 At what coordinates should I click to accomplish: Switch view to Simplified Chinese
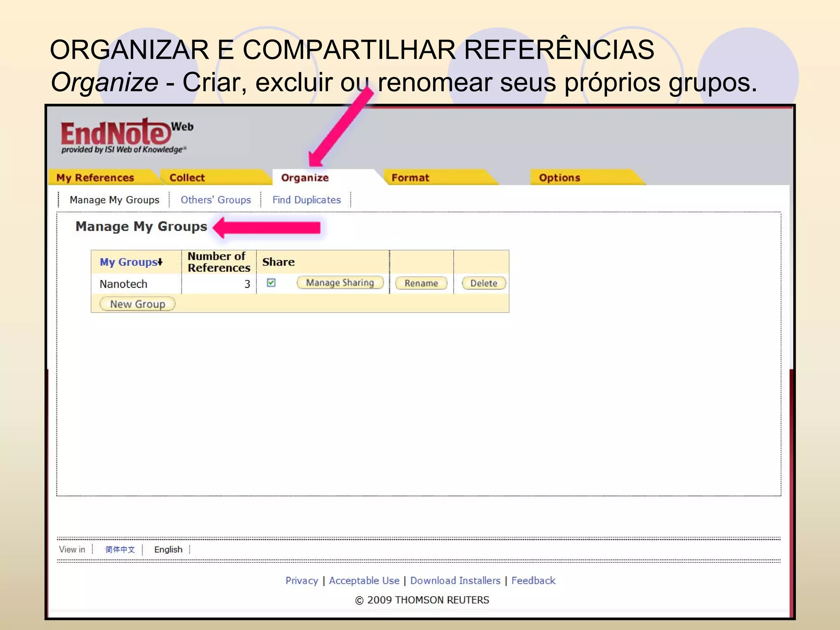click(x=120, y=550)
